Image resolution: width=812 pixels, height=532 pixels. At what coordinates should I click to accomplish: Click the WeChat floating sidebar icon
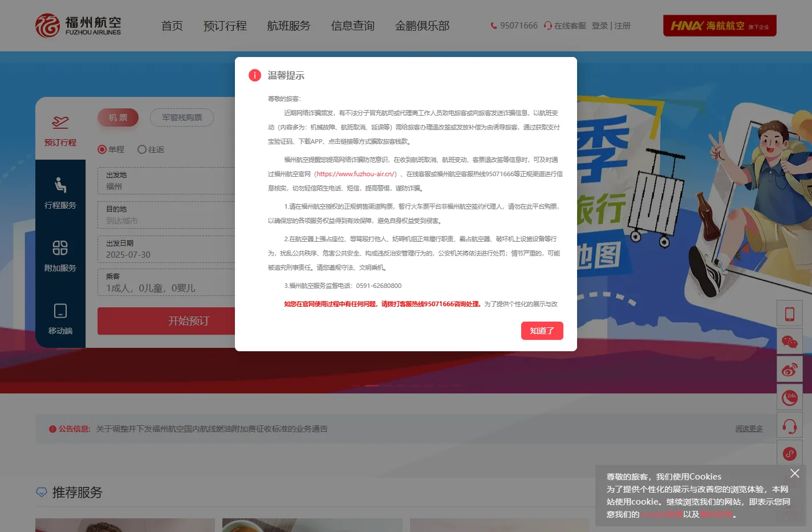(790, 342)
